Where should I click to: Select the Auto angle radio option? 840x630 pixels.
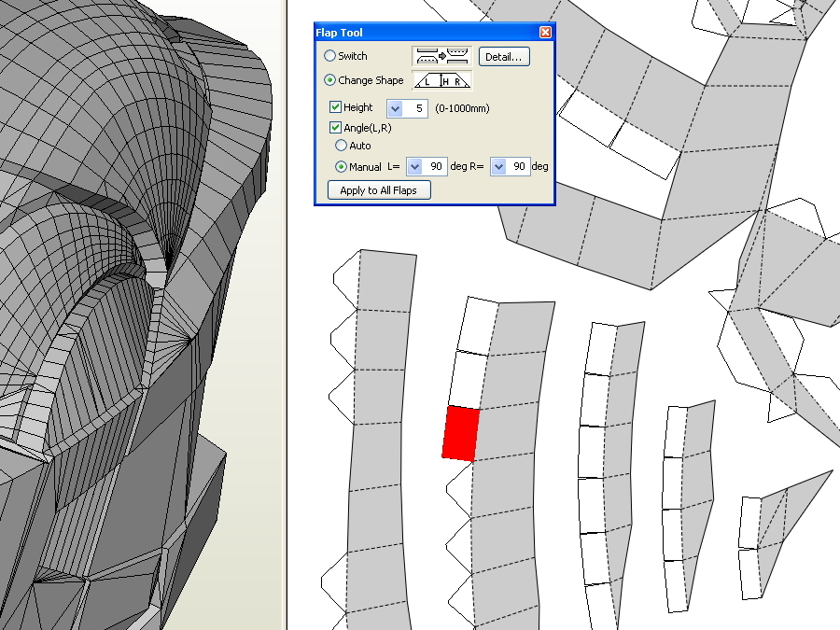pyautogui.click(x=342, y=146)
